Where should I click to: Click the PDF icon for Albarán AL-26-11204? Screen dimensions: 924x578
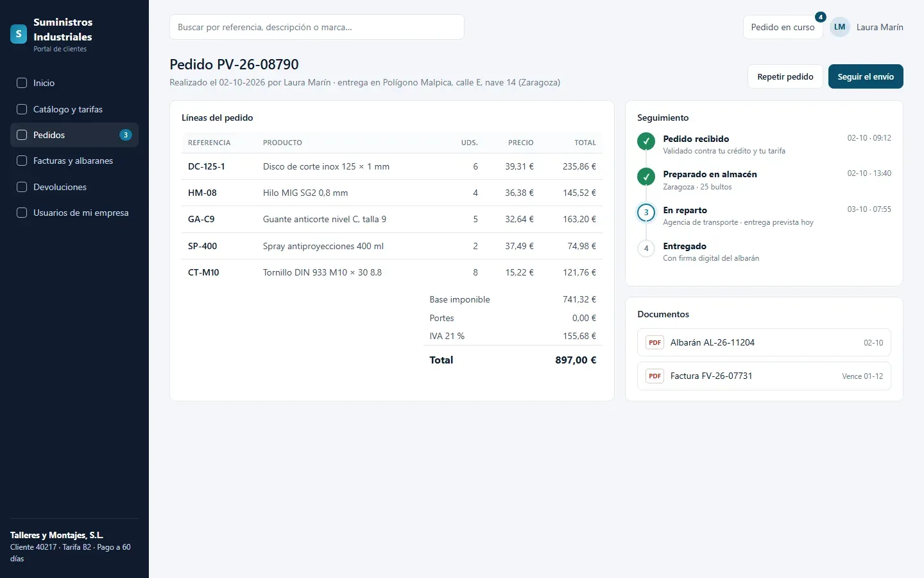tap(654, 342)
